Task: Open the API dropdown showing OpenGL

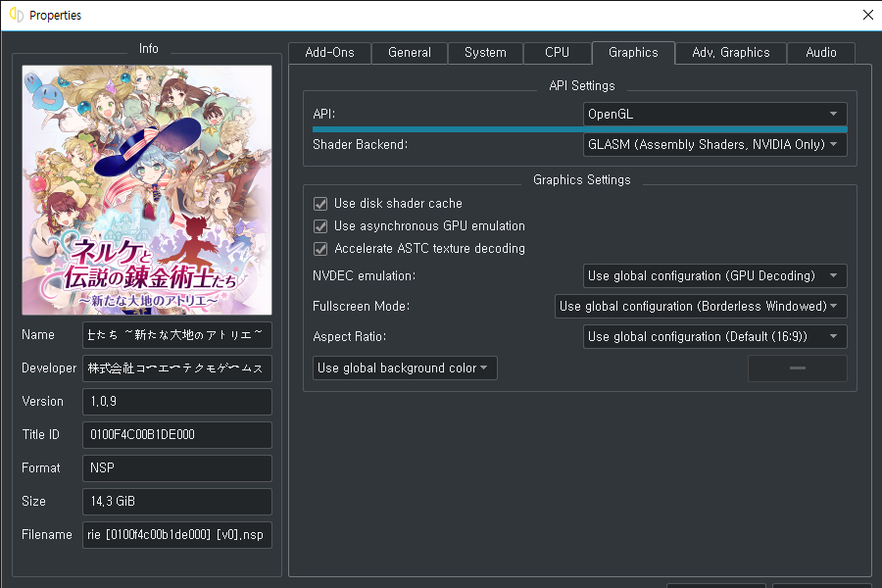Action: coord(715,115)
